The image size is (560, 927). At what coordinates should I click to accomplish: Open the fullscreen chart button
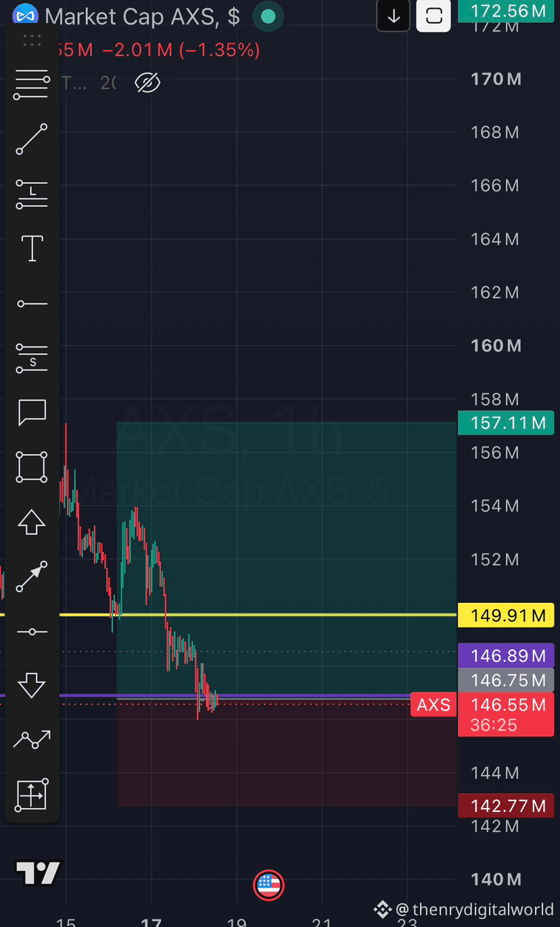pyautogui.click(x=434, y=16)
